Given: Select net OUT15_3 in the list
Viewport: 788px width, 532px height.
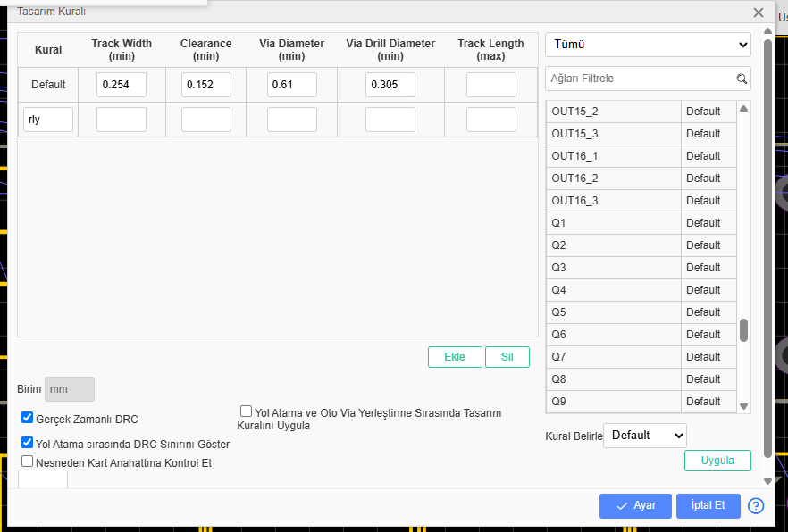Looking at the screenshot, I should tap(614, 134).
